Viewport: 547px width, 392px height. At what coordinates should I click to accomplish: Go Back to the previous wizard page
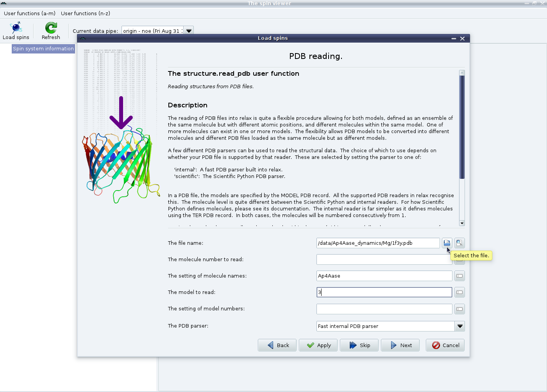coord(277,345)
